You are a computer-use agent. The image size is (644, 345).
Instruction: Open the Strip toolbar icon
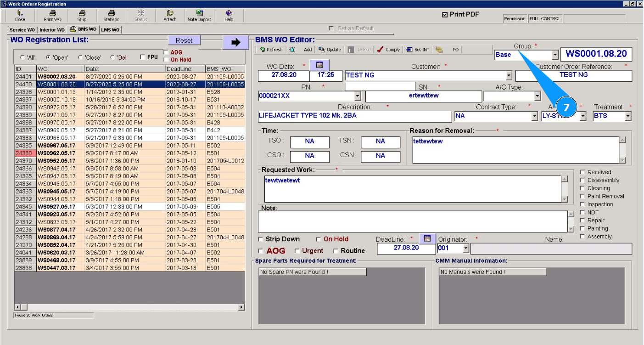[x=82, y=16]
